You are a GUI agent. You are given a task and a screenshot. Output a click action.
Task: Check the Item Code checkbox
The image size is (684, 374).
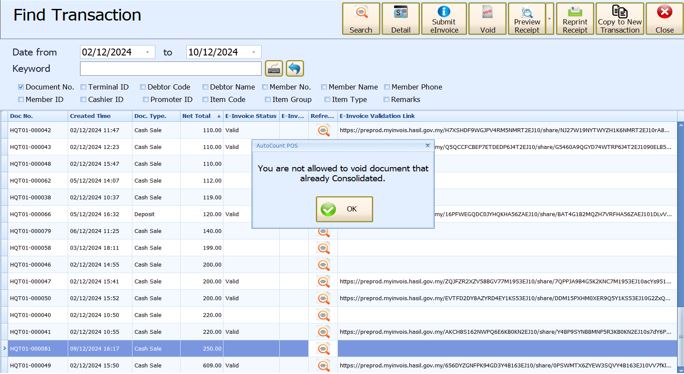[x=205, y=100]
